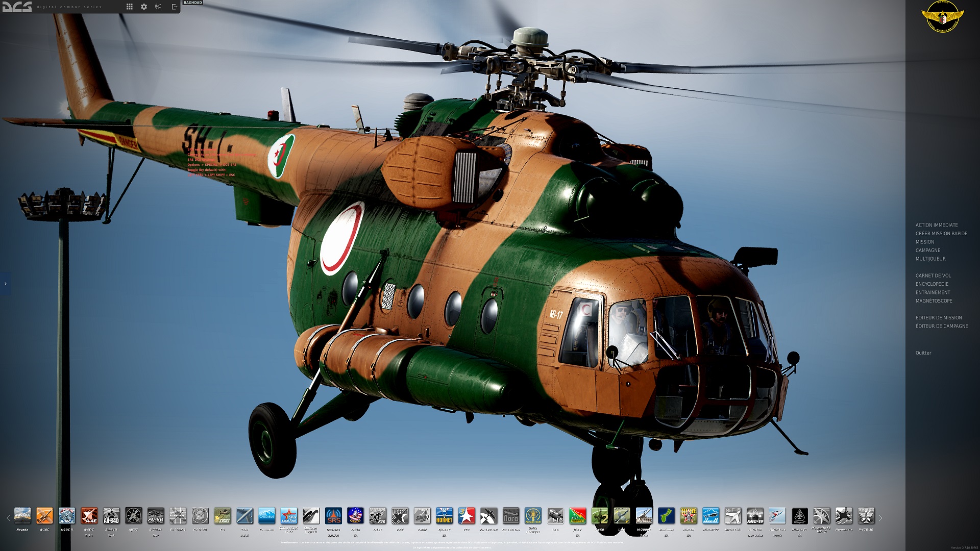Open ÉDITEUR DE MISSION
The image size is (980, 551).
[x=938, y=317]
